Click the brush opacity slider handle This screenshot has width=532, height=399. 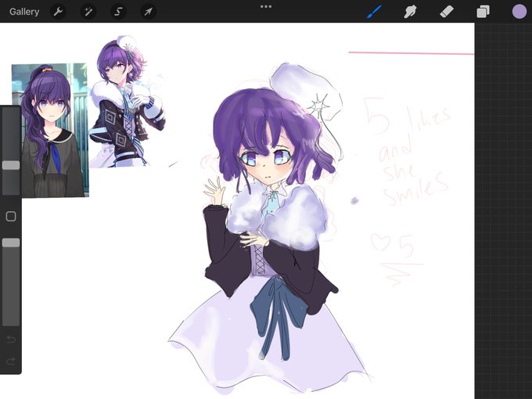[x=11, y=243]
